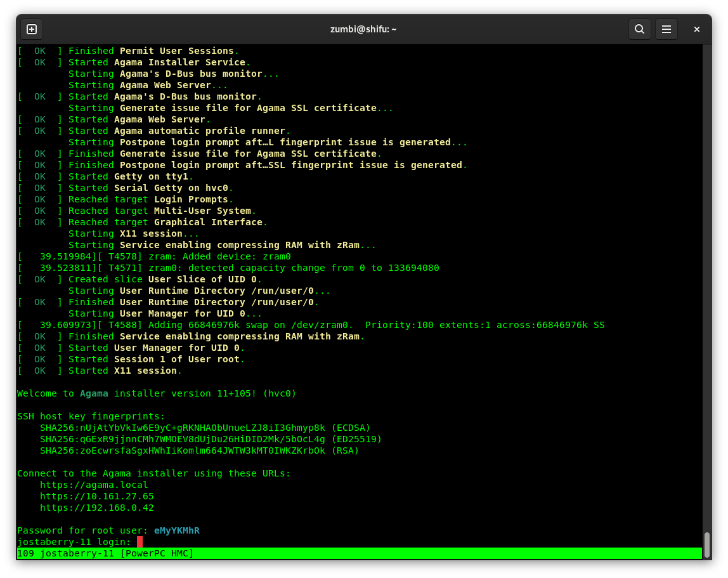Close the terminal window

(x=696, y=29)
